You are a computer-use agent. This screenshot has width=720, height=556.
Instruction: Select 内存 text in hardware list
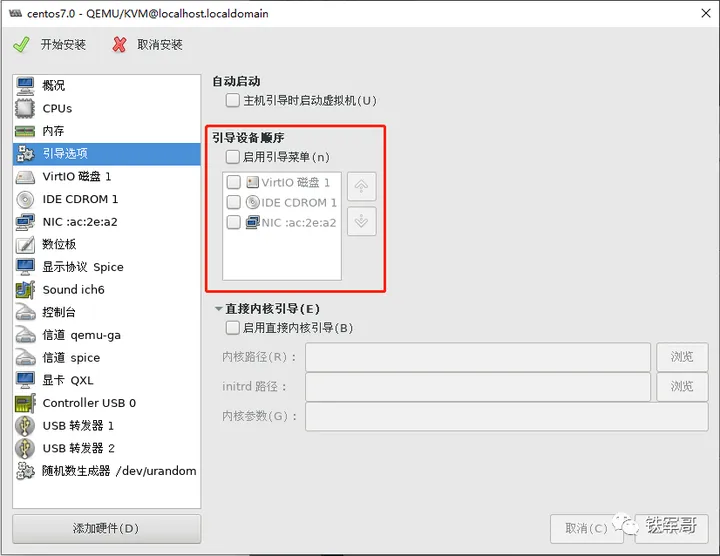pos(53,131)
